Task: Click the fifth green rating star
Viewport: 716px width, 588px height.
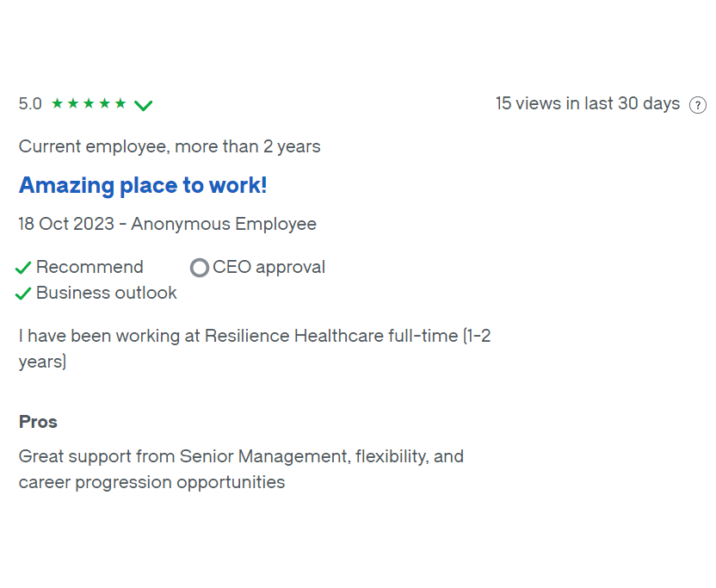Action: pos(120,103)
